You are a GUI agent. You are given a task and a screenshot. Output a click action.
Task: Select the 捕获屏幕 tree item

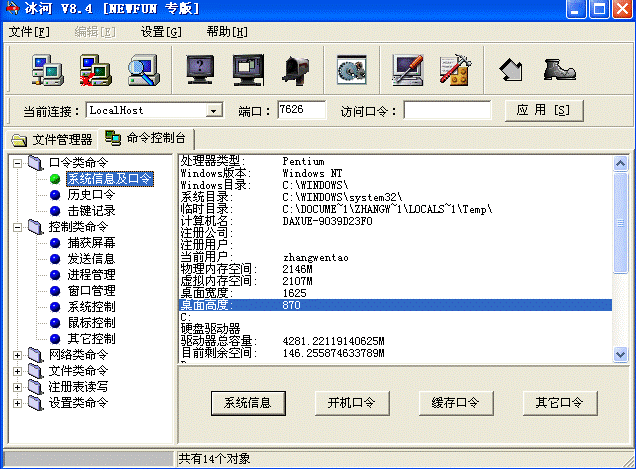[x=91, y=243]
